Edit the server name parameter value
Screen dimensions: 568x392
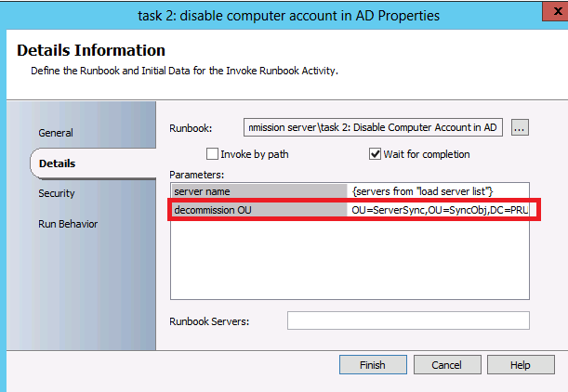439,190
